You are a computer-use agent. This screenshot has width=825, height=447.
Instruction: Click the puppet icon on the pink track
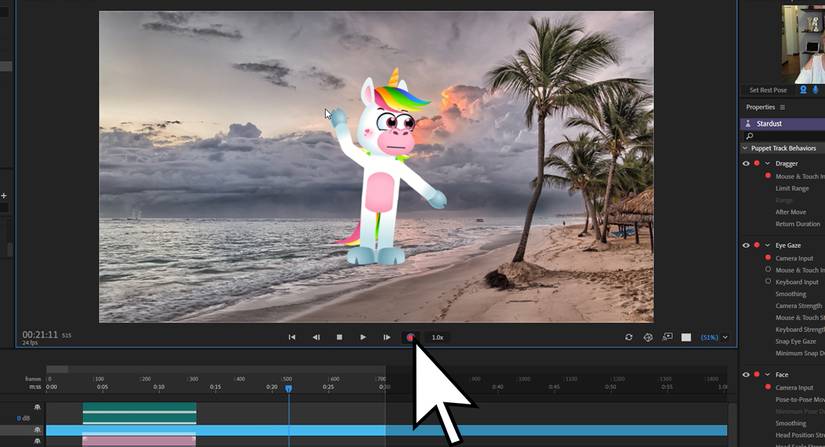pos(37,442)
